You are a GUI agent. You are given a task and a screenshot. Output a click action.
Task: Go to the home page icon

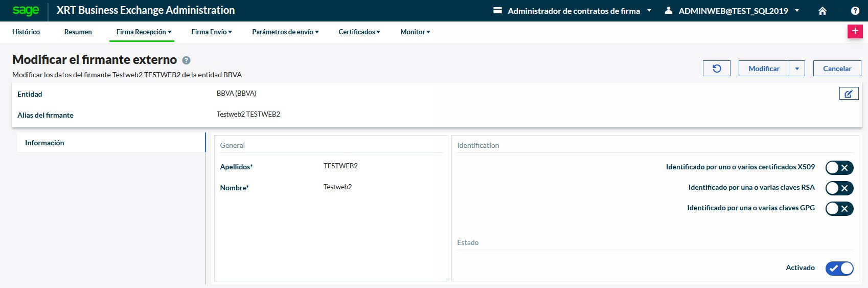pos(823,11)
